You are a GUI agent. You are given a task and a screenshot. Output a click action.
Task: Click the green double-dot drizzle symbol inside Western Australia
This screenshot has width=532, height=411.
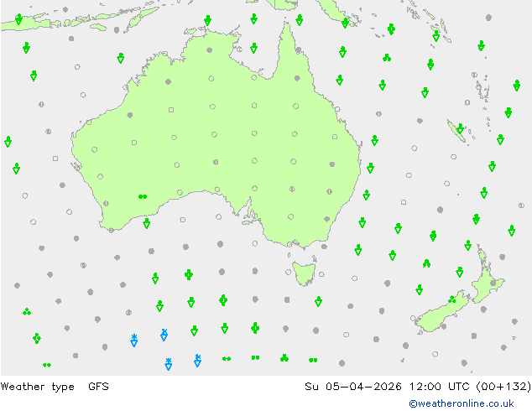143,196
